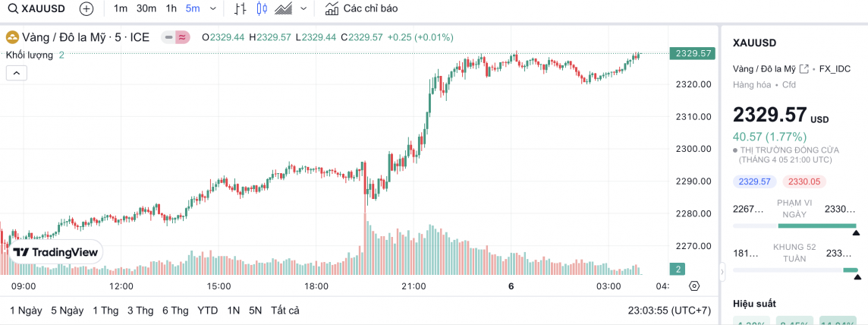This screenshot has height=325, width=868.
Task: Select the area chart style icon
Action: (284, 9)
